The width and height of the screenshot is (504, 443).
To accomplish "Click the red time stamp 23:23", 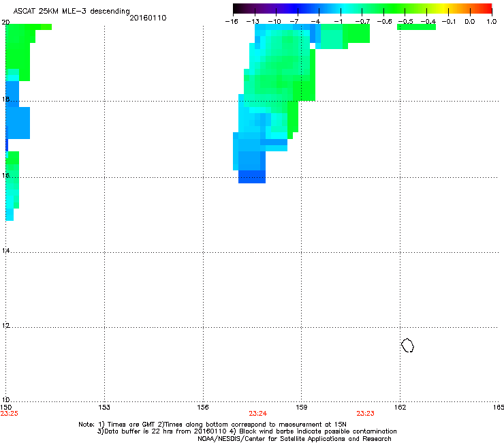I will (365, 414).
